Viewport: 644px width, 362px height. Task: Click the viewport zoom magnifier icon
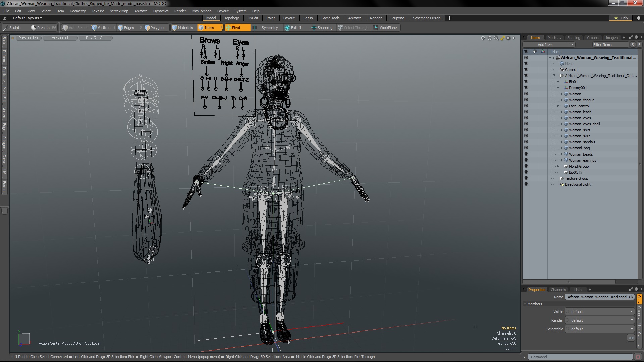(496, 38)
